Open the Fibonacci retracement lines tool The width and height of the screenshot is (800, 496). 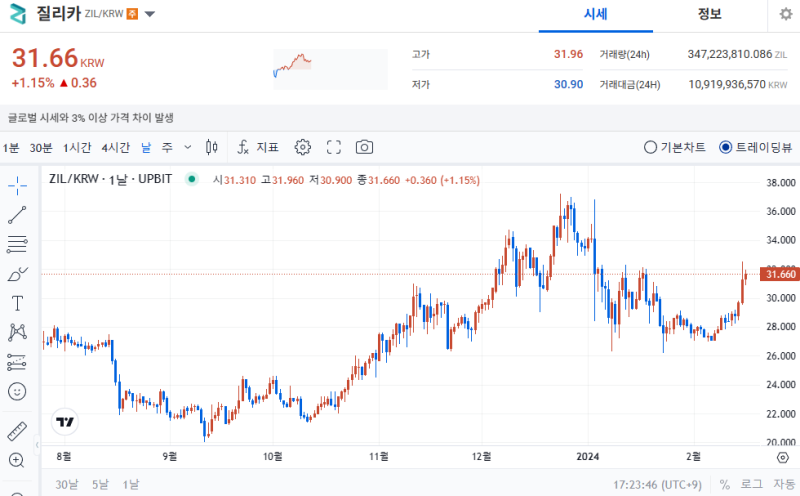coord(17,244)
